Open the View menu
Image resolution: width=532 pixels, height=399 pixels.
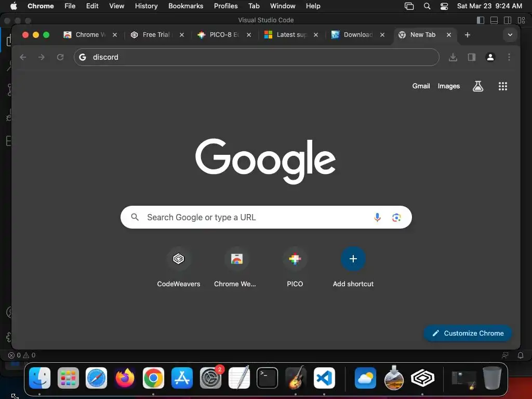[x=116, y=6]
